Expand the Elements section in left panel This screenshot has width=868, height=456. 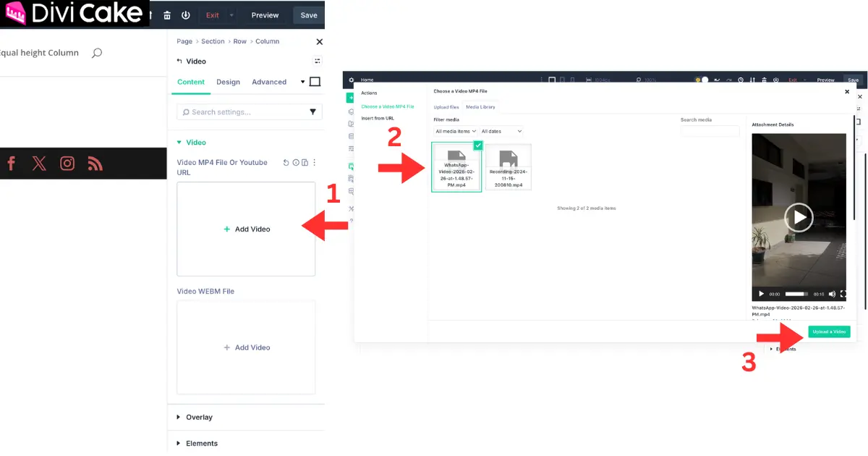pos(197,444)
